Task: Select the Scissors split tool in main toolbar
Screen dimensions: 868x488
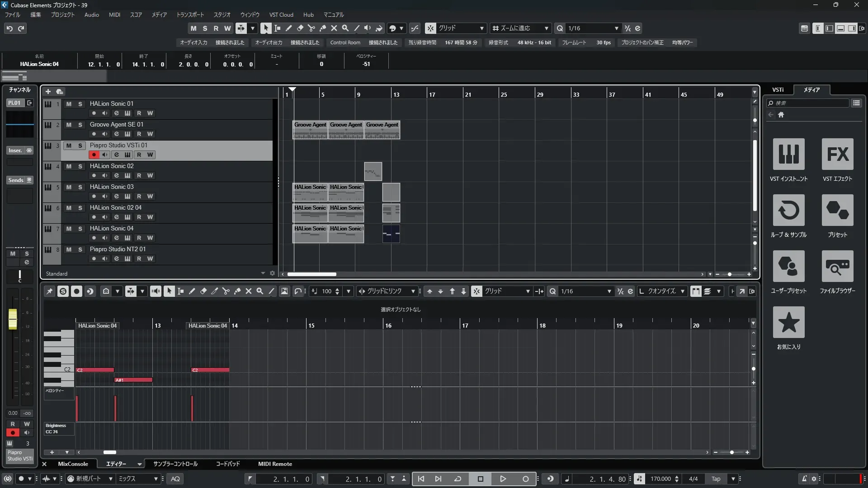Action: point(311,28)
